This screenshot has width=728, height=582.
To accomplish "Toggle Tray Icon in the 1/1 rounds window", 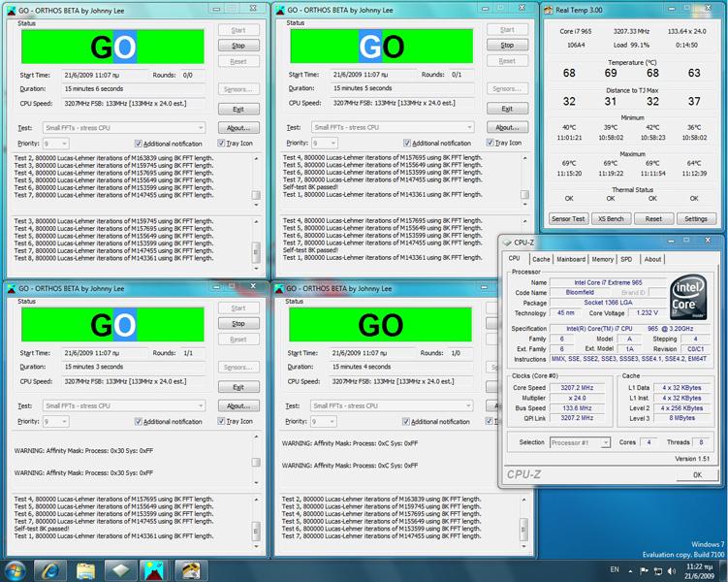I will [x=221, y=421].
